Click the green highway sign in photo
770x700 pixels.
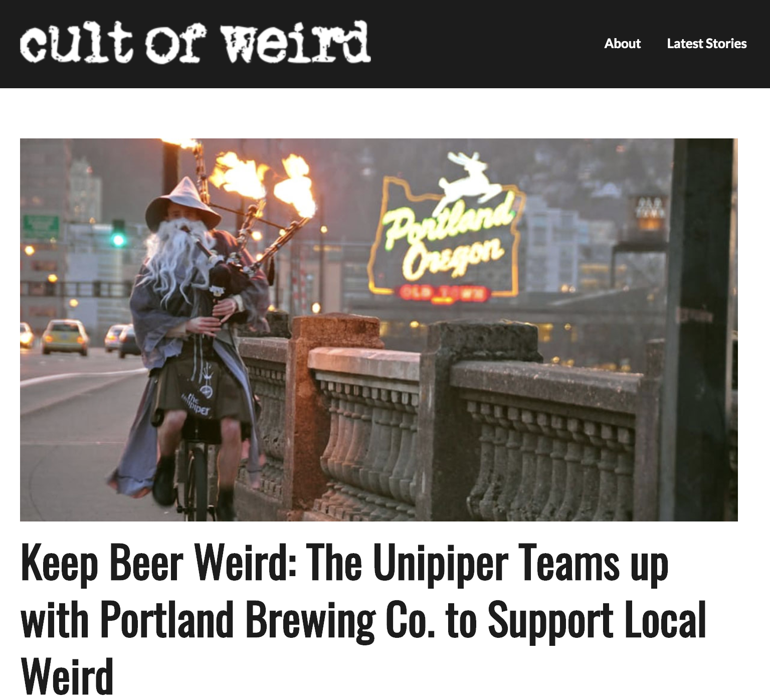tap(41, 227)
